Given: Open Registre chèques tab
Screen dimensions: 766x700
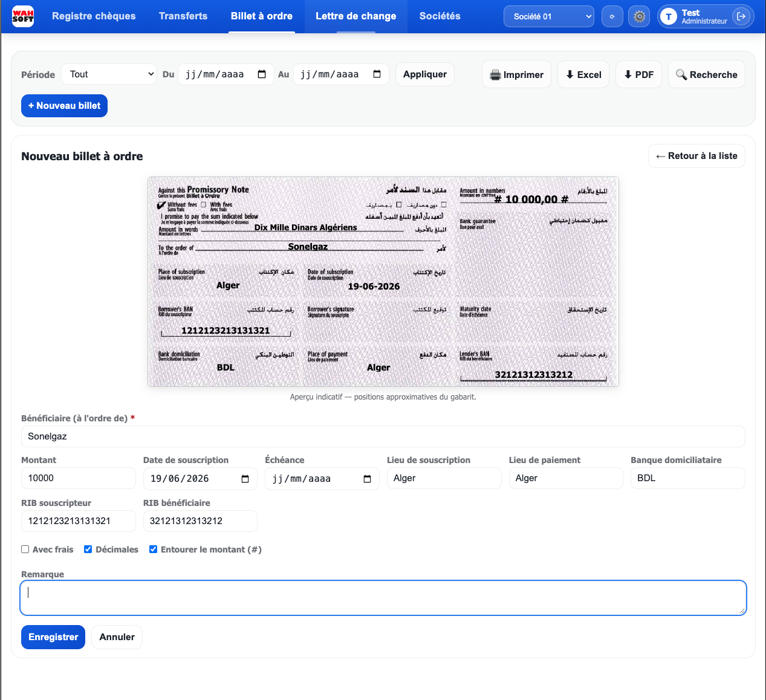Looking at the screenshot, I should pyautogui.click(x=94, y=16).
